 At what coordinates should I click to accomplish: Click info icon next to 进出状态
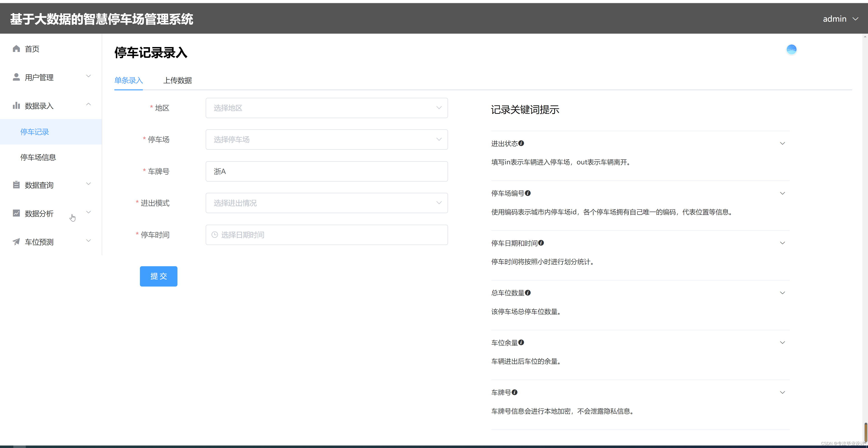point(521,143)
